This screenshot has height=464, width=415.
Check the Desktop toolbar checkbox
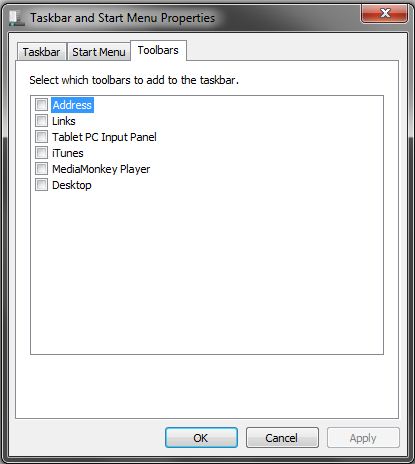click(41, 185)
